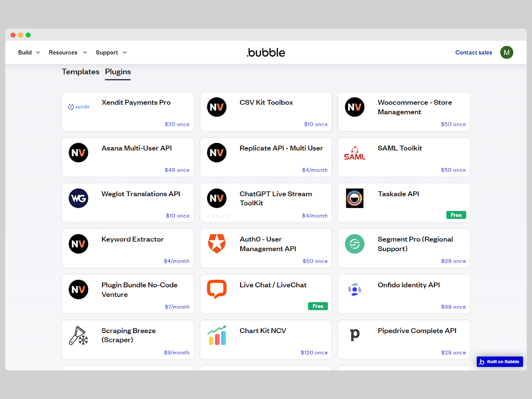532x399 pixels.
Task: Open the Replicate API - Multi User title
Action: 281,148
